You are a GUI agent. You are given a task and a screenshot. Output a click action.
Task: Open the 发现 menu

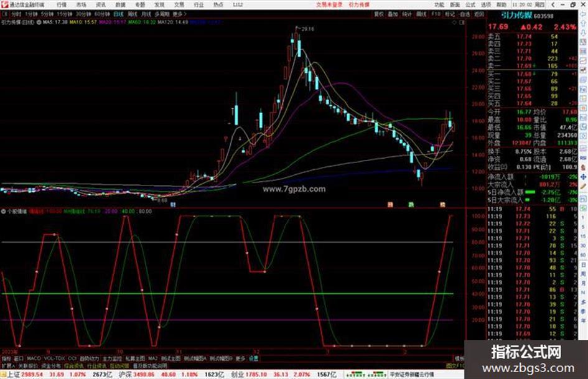click(159, 4)
